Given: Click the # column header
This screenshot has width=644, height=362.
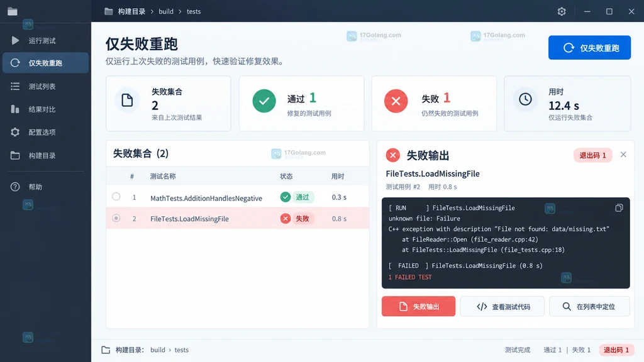Looking at the screenshot, I should click(132, 176).
